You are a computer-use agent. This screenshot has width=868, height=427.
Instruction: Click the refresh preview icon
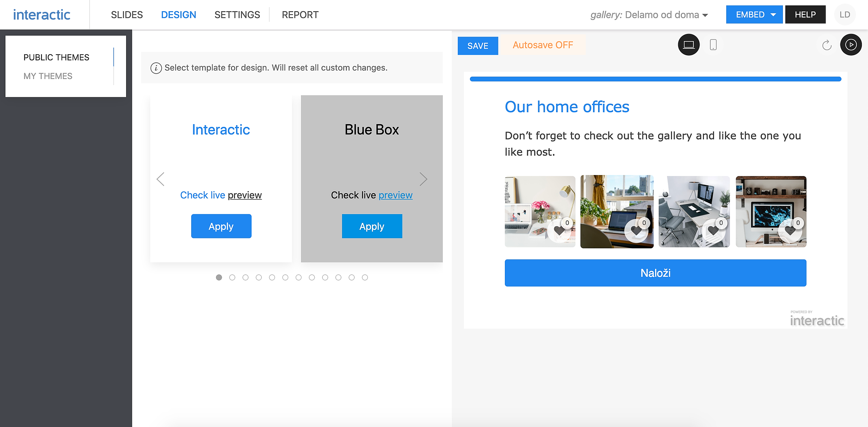pos(827,45)
